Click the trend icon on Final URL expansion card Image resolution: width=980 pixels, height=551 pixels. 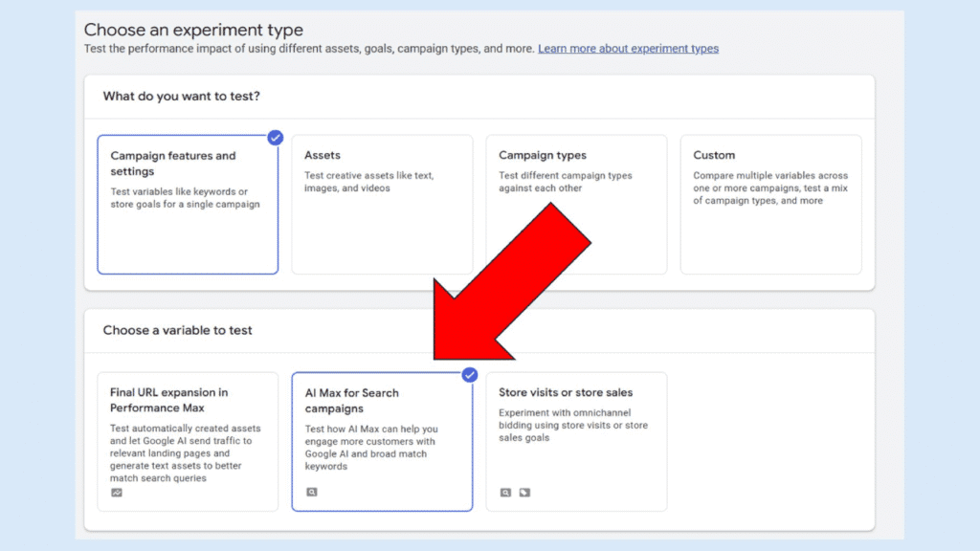[x=115, y=492]
